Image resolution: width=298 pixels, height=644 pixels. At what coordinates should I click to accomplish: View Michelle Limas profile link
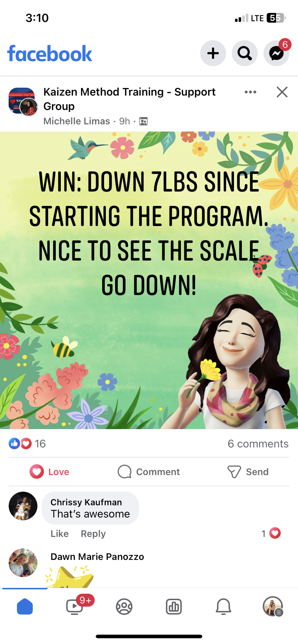click(77, 121)
